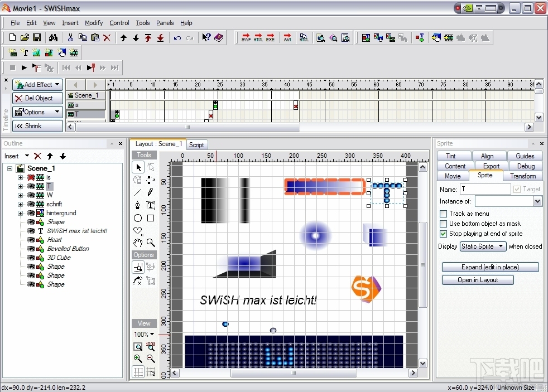Select the Text tool in Tools panel
Screen dimensions: 548x392
151,205
